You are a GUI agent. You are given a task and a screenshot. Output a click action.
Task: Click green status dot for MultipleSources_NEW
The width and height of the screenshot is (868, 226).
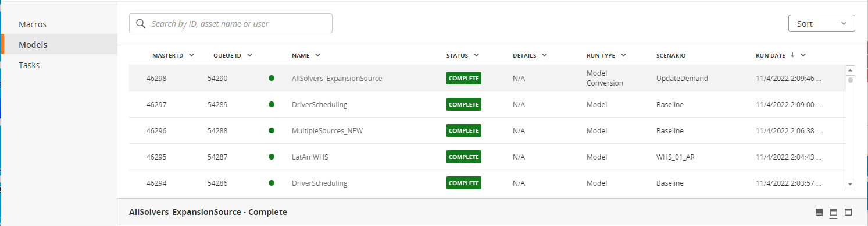272,130
